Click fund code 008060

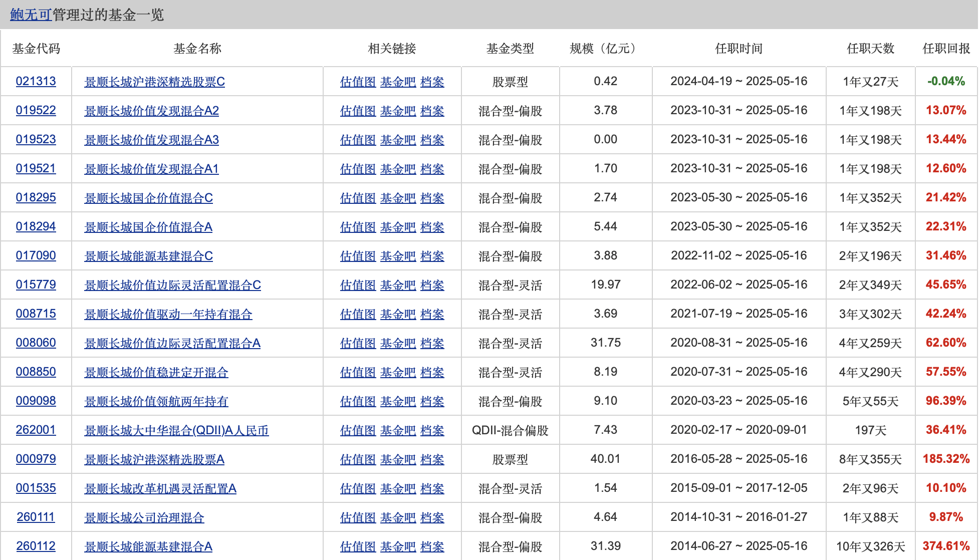[x=36, y=343]
